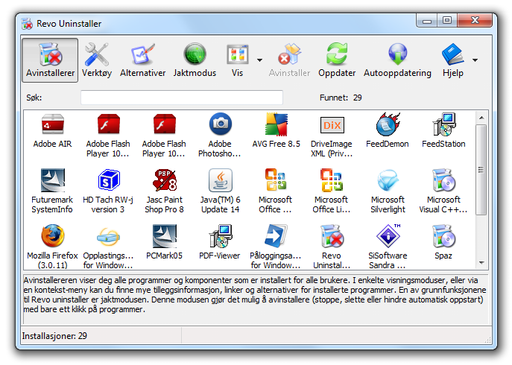Select AVG Free 8.5 in list
This screenshot has width=512, height=365.
click(276, 131)
